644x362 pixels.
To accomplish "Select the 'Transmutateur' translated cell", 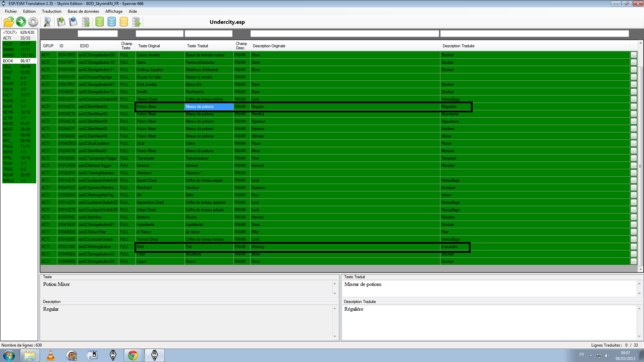I will 209,158.
